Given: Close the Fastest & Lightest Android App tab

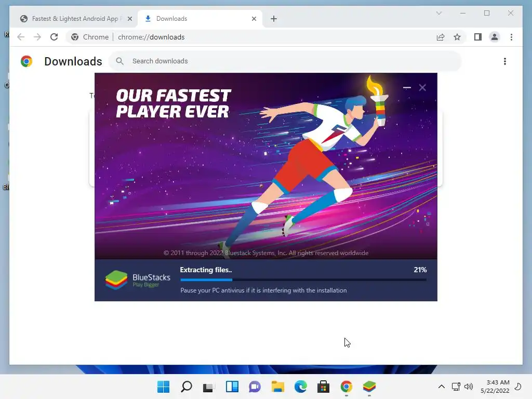Looking at the screenshot, I should tap(129, 19).
